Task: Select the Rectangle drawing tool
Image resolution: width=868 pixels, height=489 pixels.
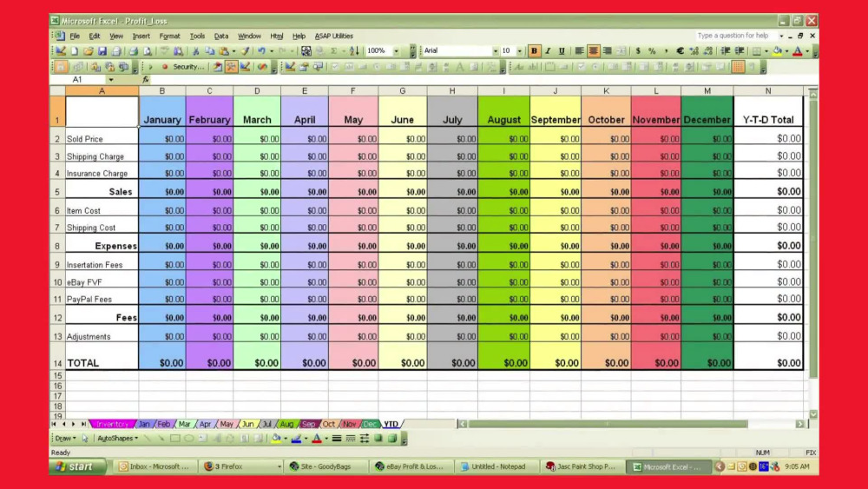Action: (175, 438)
